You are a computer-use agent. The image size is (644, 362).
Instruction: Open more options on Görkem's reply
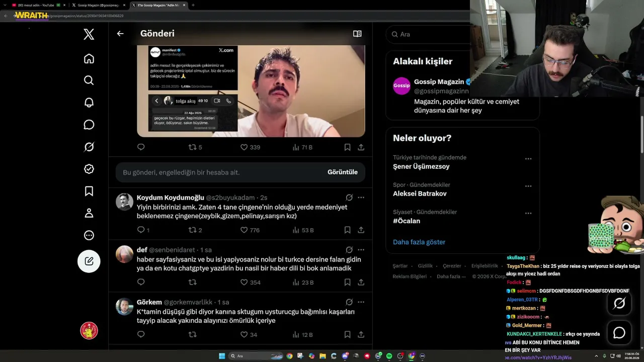[x=361, y=302]
